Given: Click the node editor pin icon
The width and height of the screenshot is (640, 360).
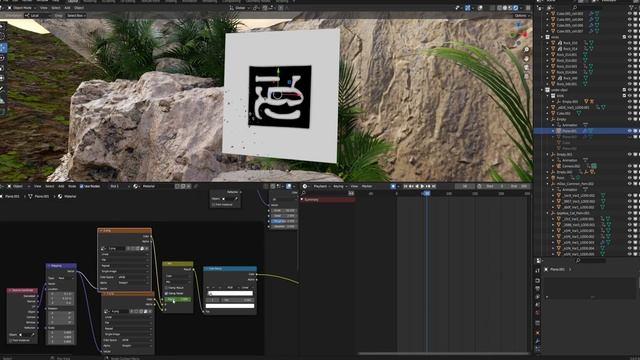Looking at the screenshot, I should click(196, 186).
